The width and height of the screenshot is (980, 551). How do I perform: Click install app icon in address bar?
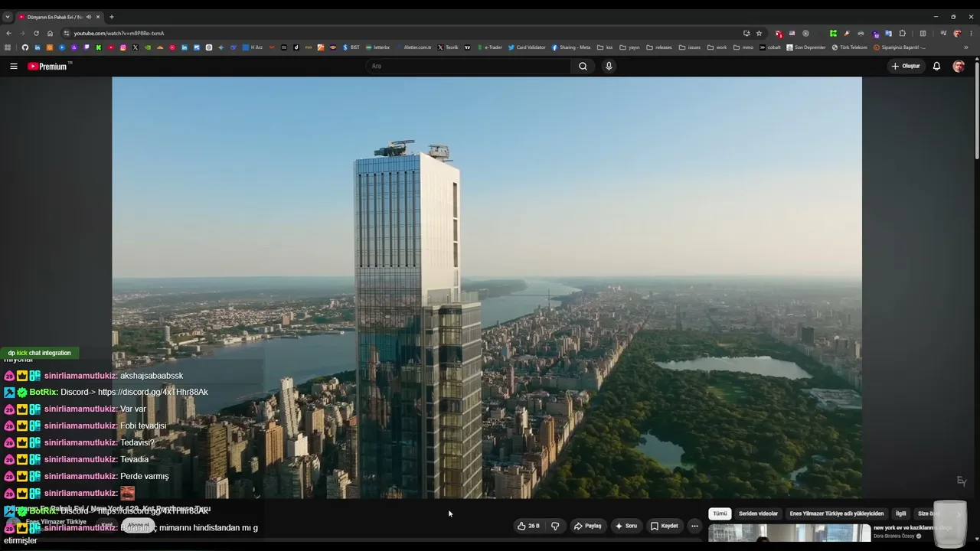click(746, 33)
